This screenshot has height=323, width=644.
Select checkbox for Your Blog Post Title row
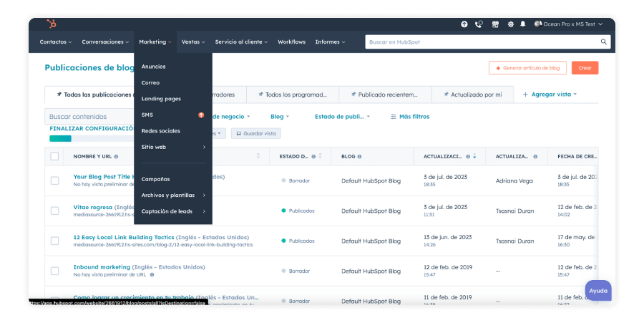coord(54,180)
